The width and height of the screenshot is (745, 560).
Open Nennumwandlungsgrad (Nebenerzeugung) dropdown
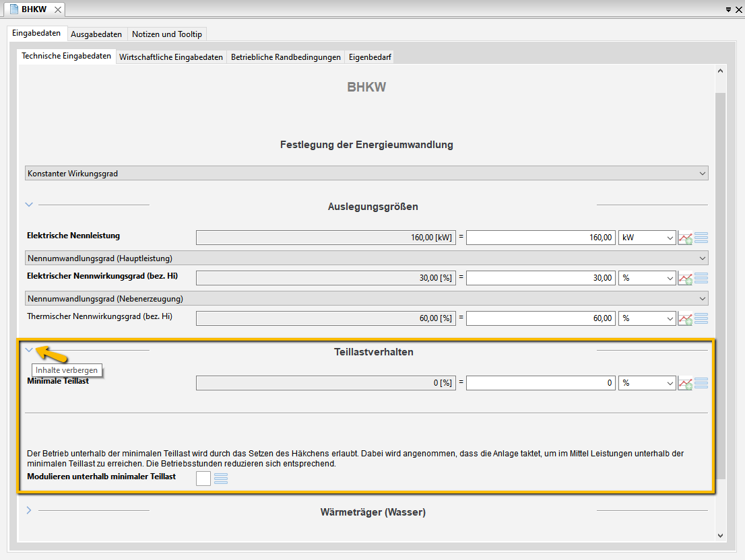point(366,298)
